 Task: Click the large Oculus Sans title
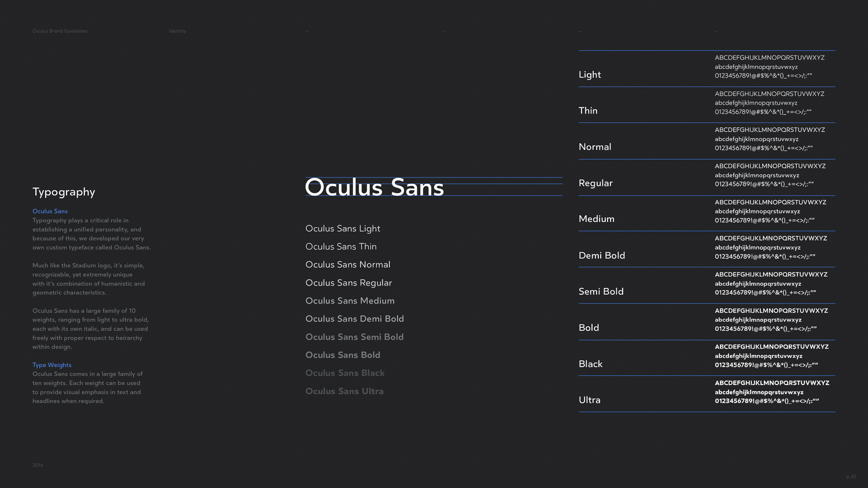374,187
